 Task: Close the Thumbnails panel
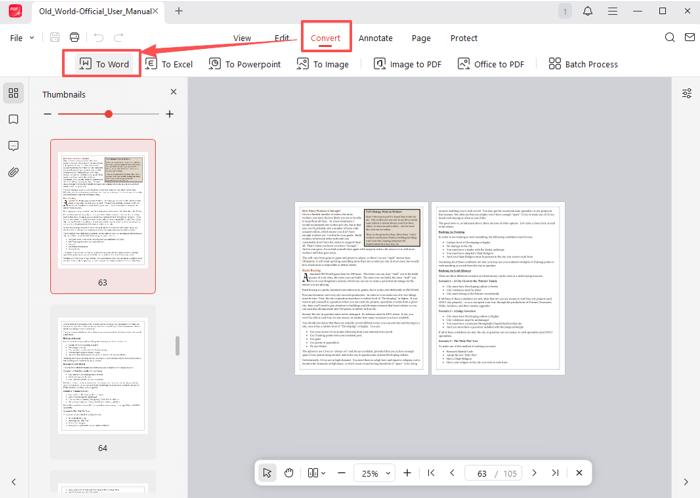174,92
